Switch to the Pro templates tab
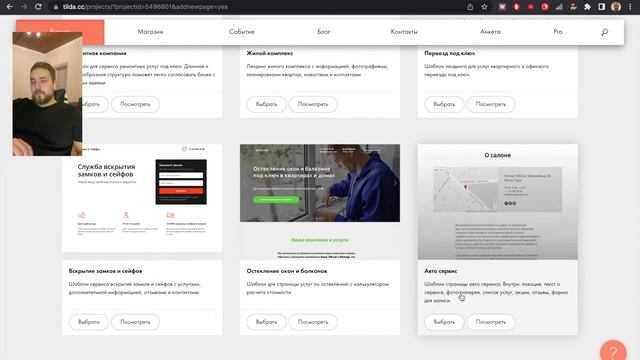Viewport: 640px width, 360px height. (x=558, y=32)
